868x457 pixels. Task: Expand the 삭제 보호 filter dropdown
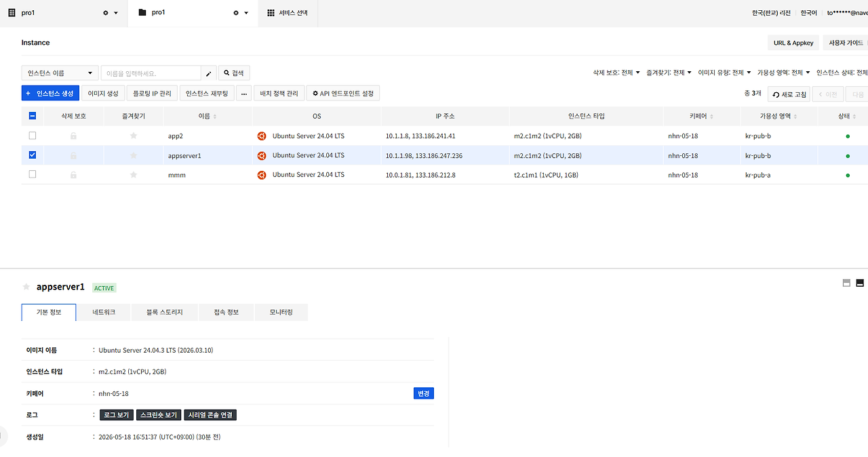click(x=616, y=73)
